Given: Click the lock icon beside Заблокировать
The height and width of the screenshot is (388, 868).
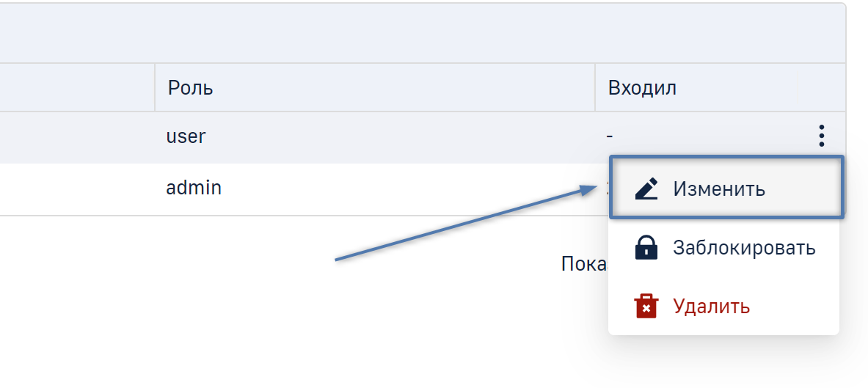Looking at the screenshot, I should 646,248.
